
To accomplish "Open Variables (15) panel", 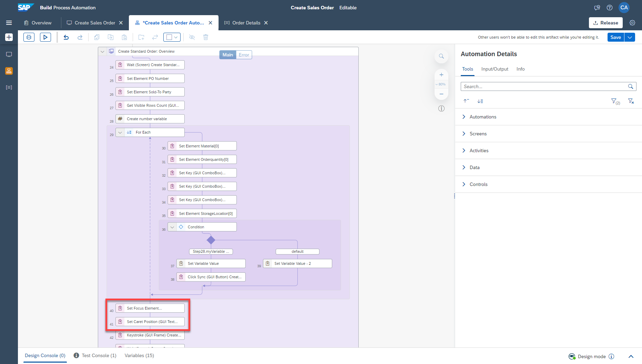I will coord(139,355).
